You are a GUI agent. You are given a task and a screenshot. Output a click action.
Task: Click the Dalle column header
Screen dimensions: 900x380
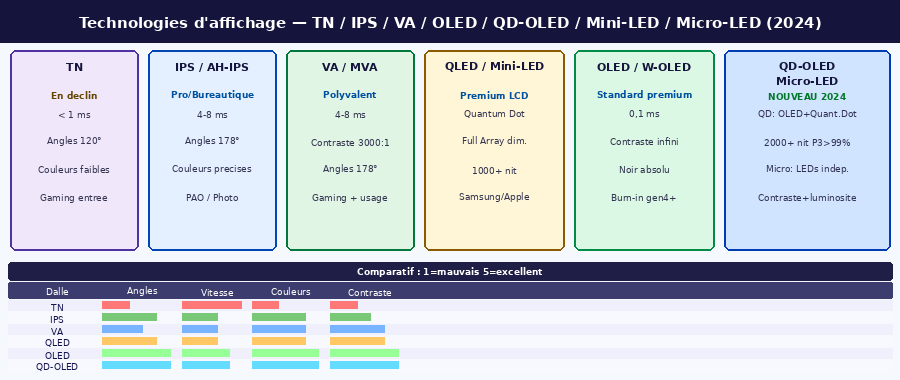(57, 292)
